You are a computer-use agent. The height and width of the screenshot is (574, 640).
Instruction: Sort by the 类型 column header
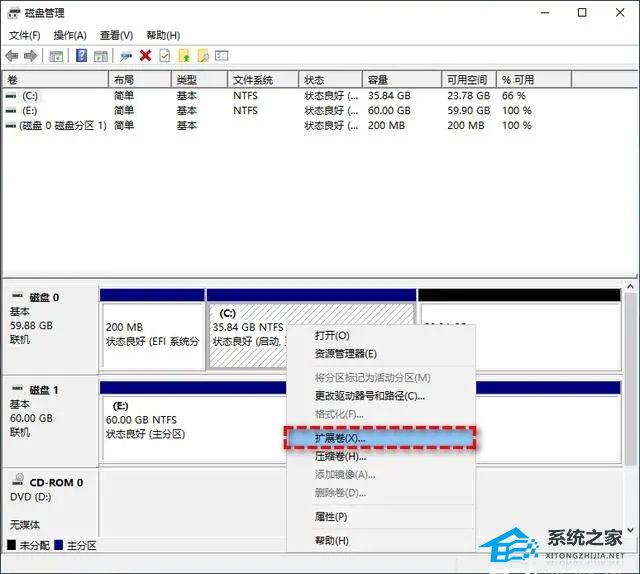pyautogui.click(x=200, y=80)
